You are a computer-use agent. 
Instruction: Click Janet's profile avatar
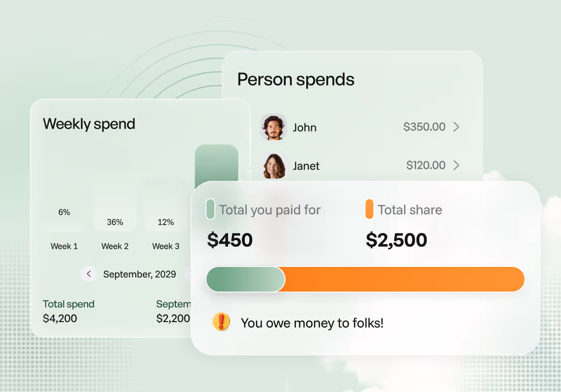274,166
